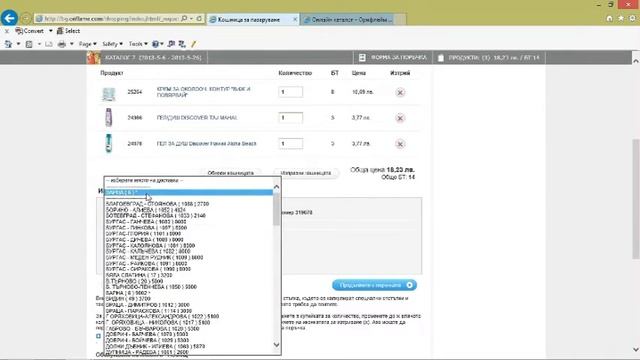Click the Select toolbar button
Viewport: 640px width, 360px height.
[68, 31]
